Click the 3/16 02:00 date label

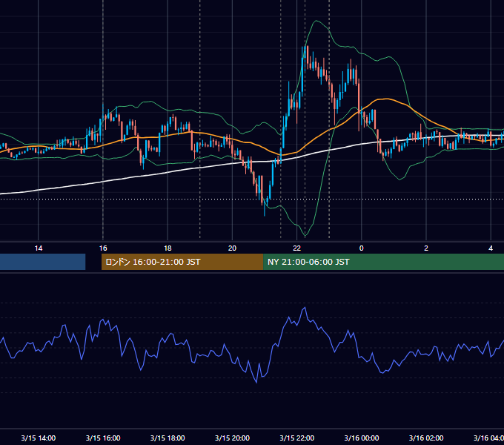[x=426, y=438]
